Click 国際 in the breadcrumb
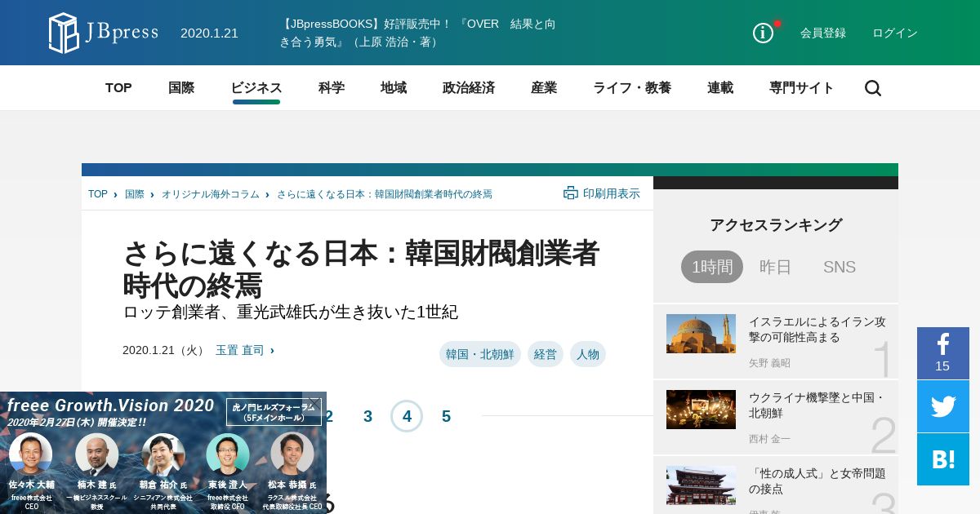Viewport: 980px width, 514px height. coord(135,194)
